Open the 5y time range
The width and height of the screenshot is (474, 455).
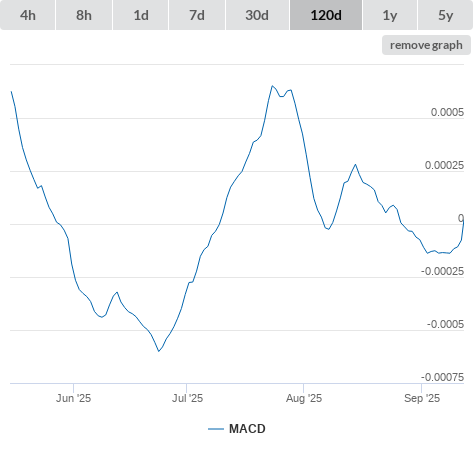(446, 15)
